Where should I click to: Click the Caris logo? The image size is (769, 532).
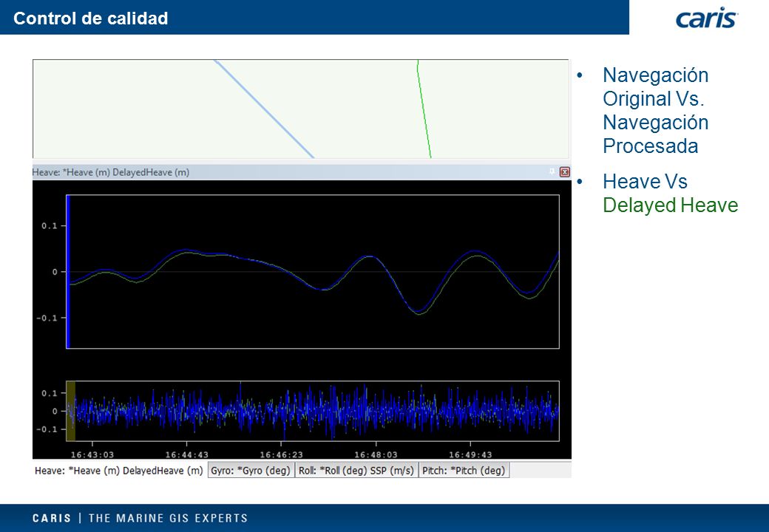click(x=707, y=18)
